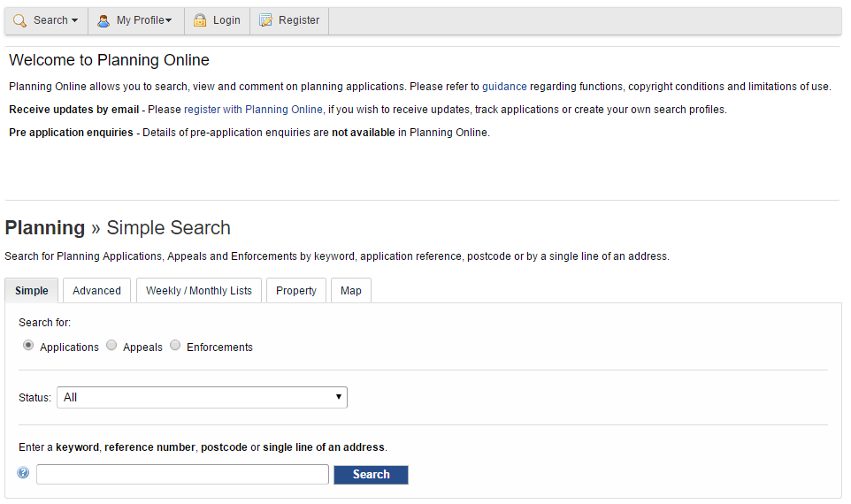Click the My Profile person icon
Viewport: 851px width, 504px height.
click(103, 20)
